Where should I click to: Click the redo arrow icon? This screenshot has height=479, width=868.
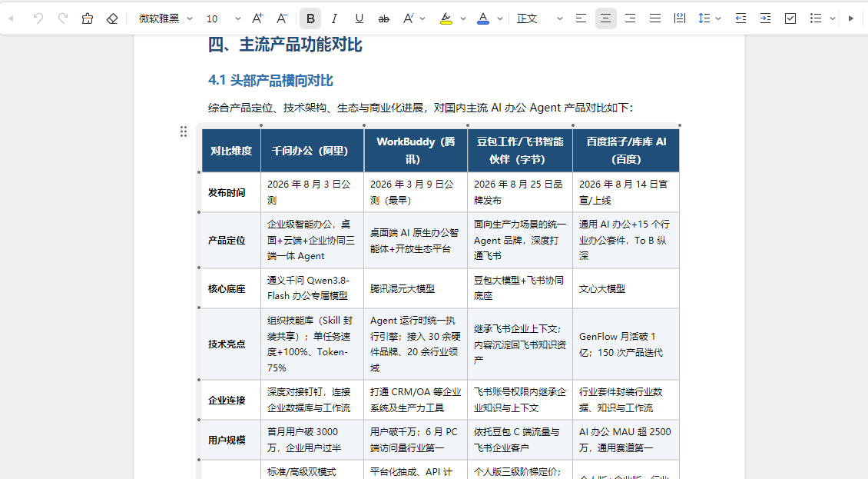coord(62,18)
